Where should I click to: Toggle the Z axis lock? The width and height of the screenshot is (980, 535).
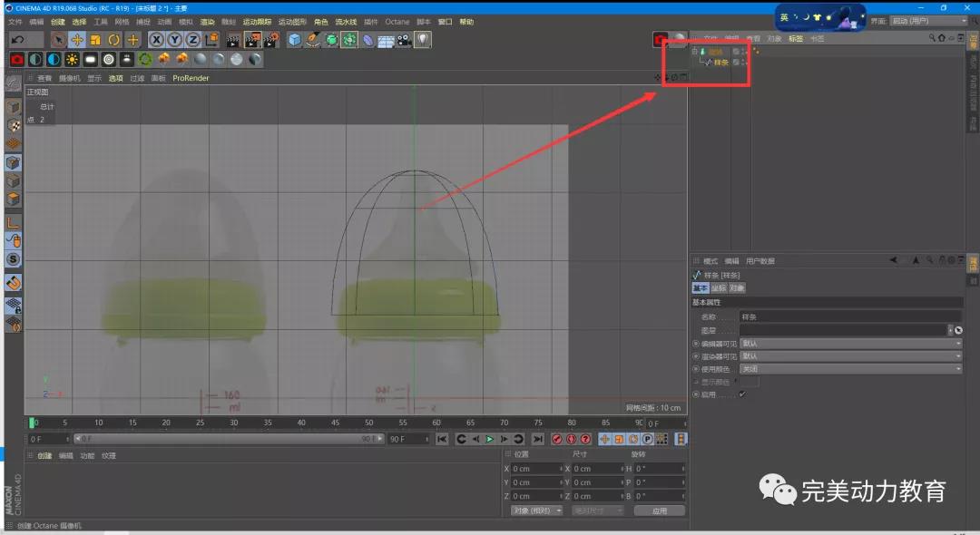[192, 40]
